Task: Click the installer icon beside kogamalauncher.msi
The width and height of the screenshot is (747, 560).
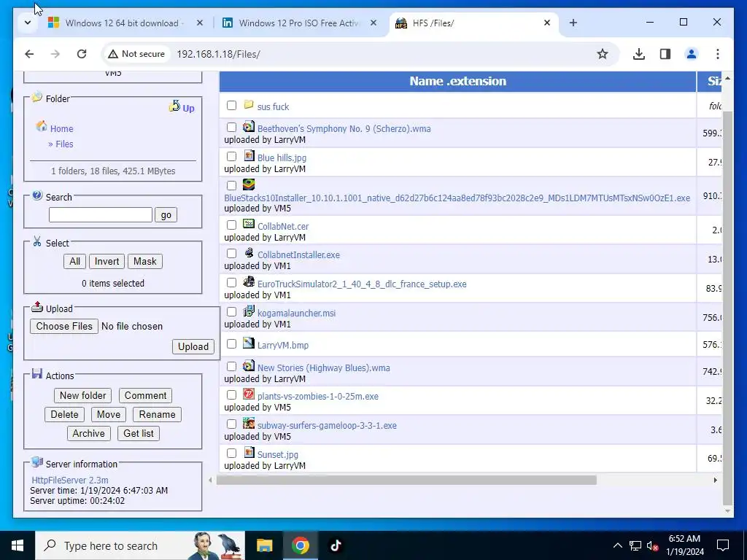Action: [x=249, y=311]
